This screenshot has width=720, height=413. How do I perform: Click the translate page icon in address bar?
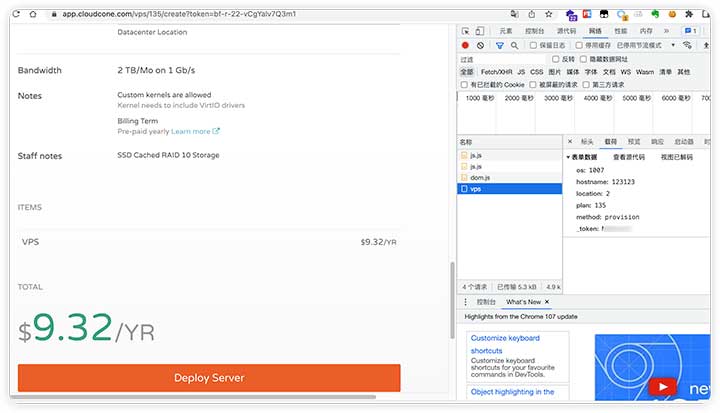(514, 14)
